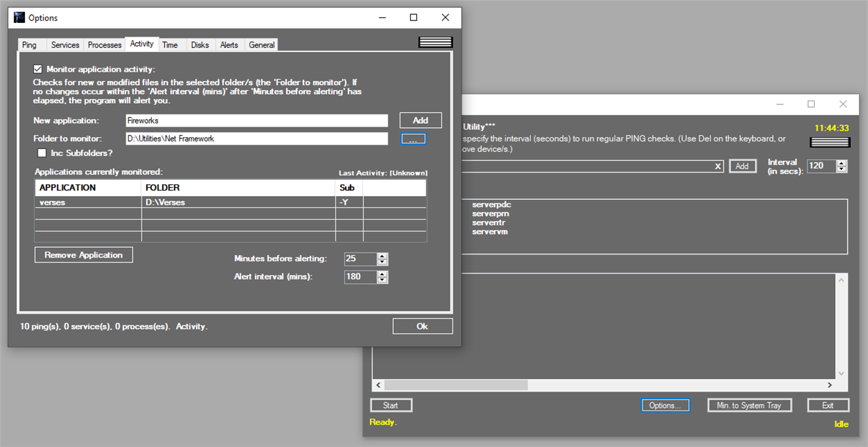868x447 pixels.
Task: Click the horizontal scrollbar thumb in log pane
Action: pos(456,386)
